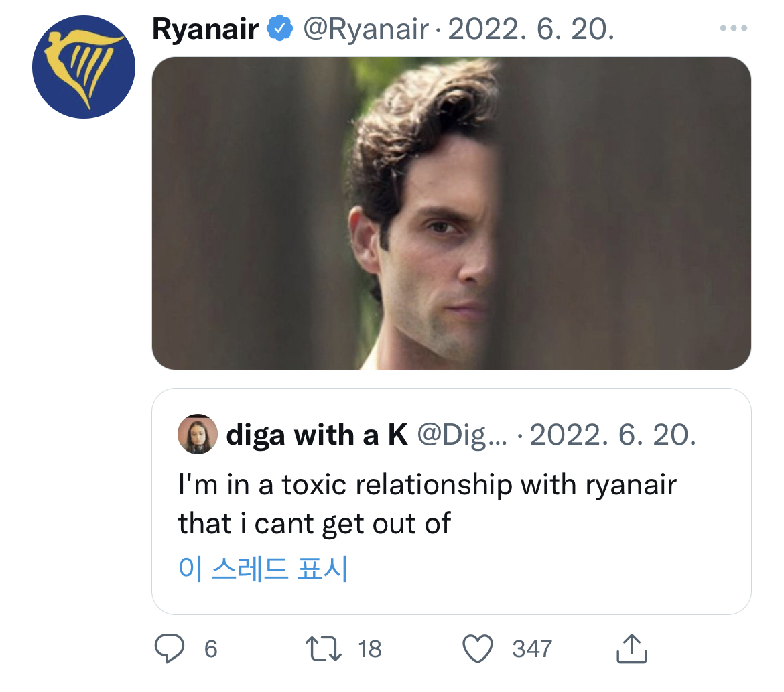The width and height of the screenshot is (784, 692).
Task: Like the tweet with heart icon
Action: (478, 648)
